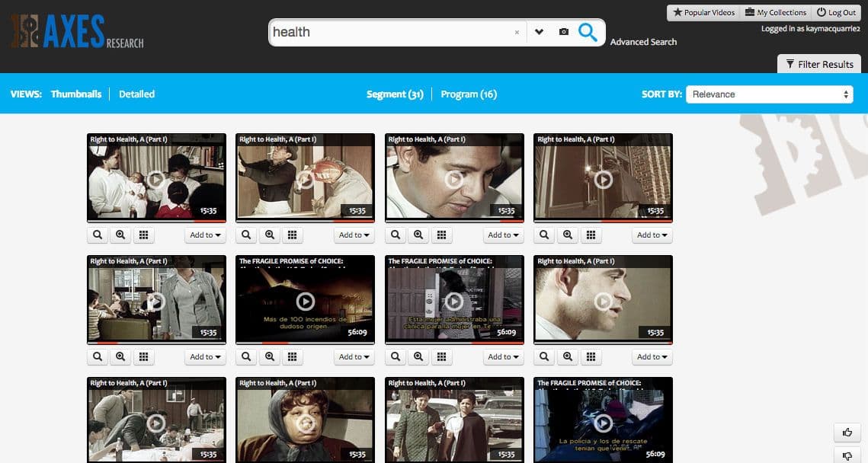Open 'Add to' under man's profile close-up
The image size is (868, 463).
point(652,357)
